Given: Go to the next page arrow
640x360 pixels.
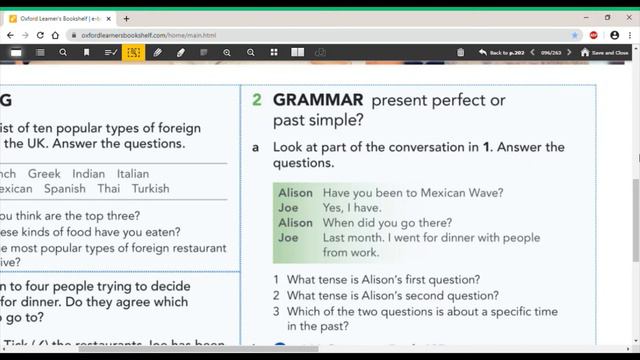Looking at the screenshot, I should tap(569, 52).
